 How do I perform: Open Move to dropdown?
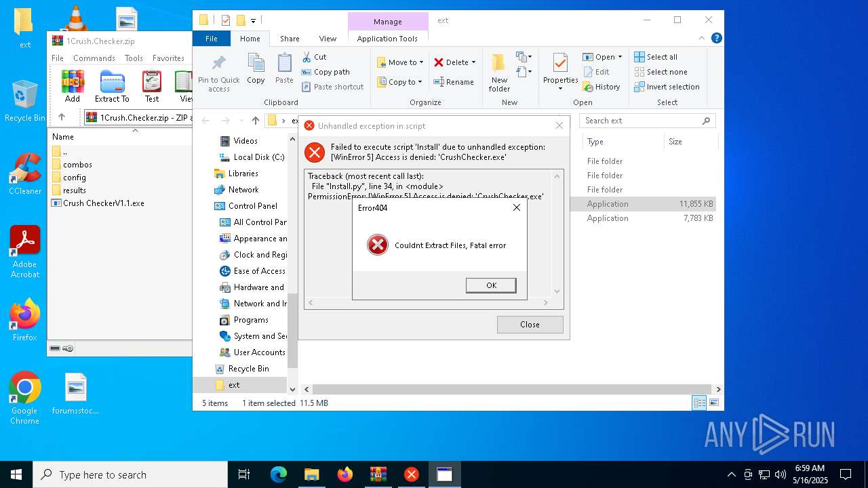[x=400, y=62]
